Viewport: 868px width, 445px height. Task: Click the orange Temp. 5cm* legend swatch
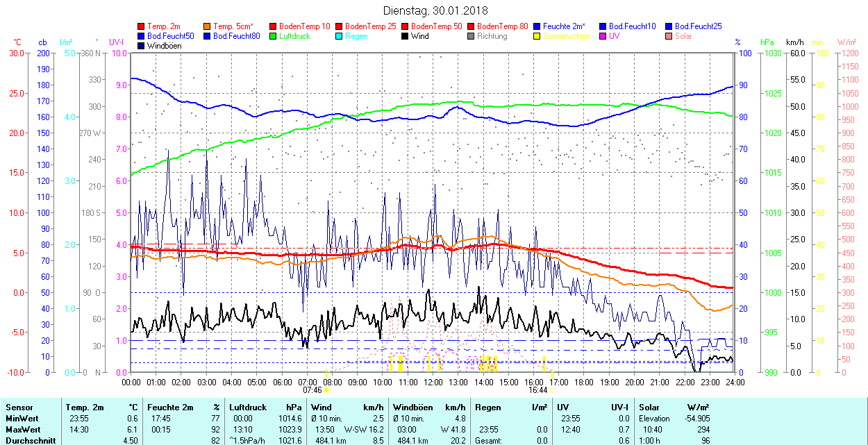tap(208, 26)
